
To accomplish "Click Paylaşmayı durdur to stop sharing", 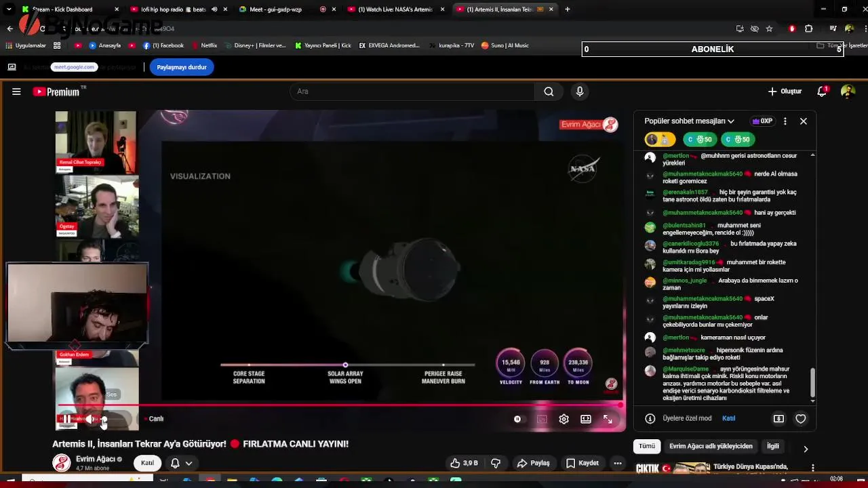I will pyautogui.click(x=182, y=67).
